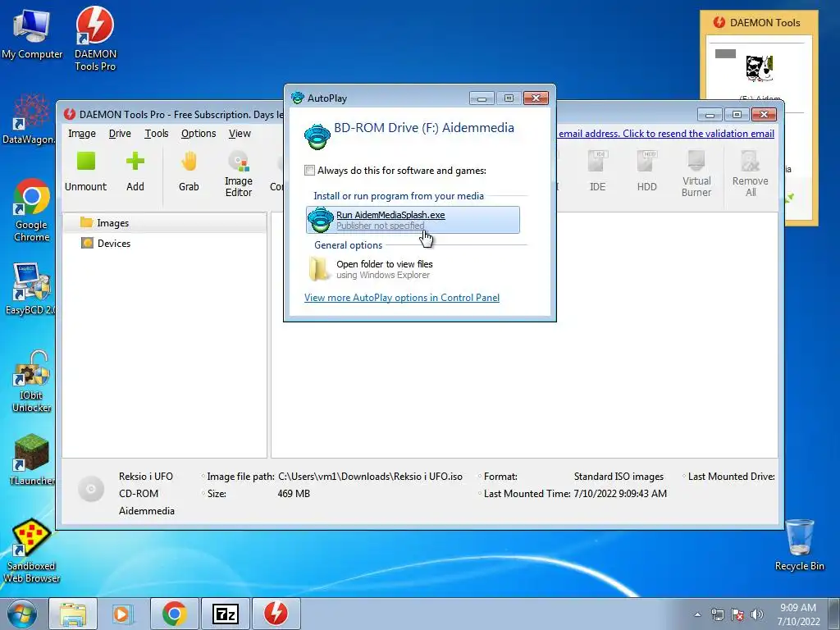This screenshot has width=840, height=630.
Task: Open DAEMON Tools Pro desktop shortcut
Action: pyautogui.click(x=95, y=39)
